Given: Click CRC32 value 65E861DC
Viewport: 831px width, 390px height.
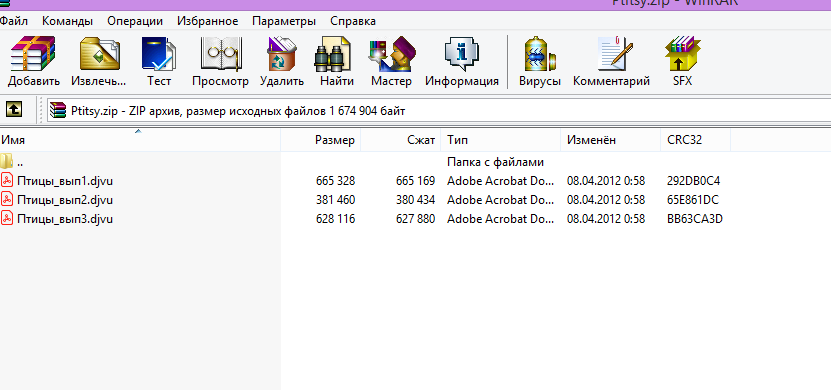Looking at the screenshot, I should point(693,200).
